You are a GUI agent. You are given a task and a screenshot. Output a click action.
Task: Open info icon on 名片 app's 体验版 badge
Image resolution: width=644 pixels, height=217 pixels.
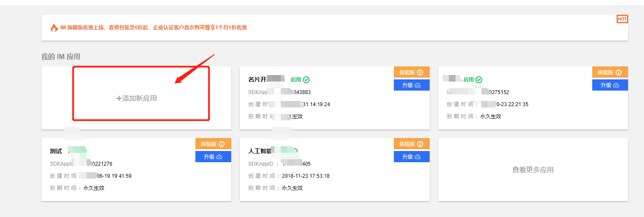pos(420,72)
